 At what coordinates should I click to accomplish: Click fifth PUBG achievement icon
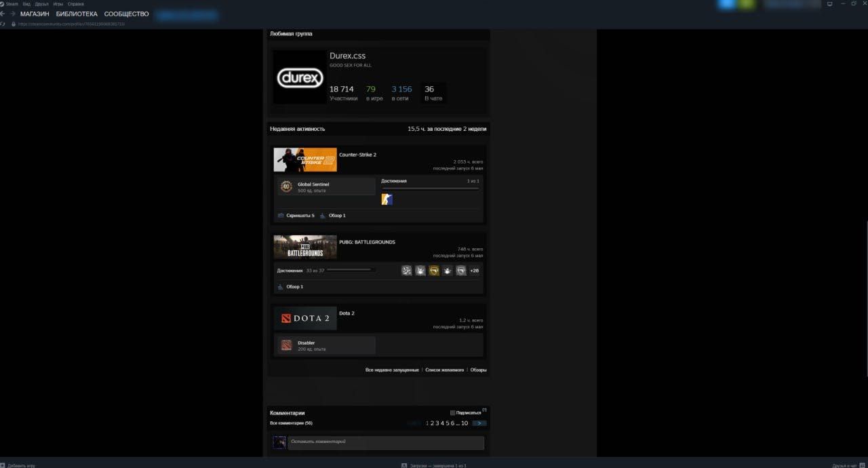(x=461, y=271)
